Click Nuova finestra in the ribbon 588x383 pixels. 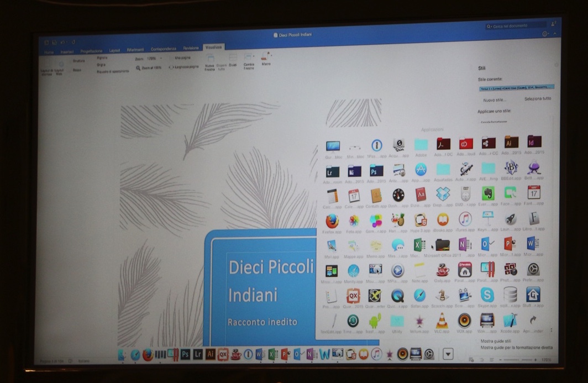coord(210,62)
